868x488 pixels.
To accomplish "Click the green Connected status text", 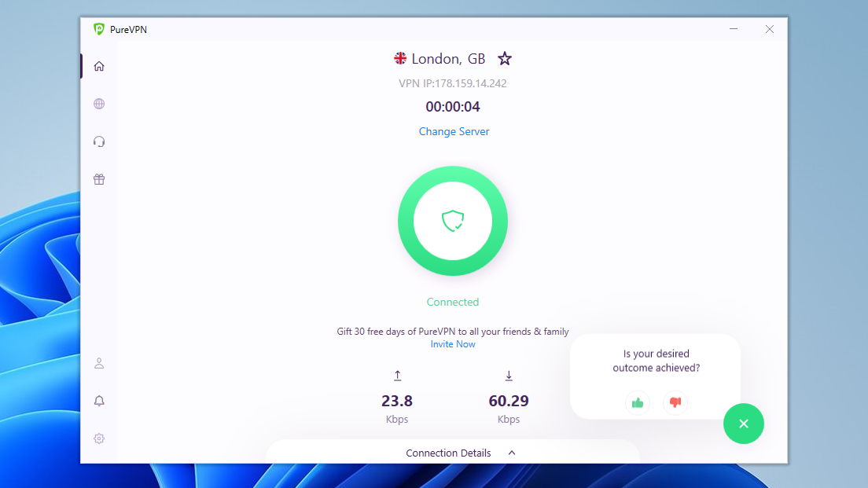I will 453,302.
